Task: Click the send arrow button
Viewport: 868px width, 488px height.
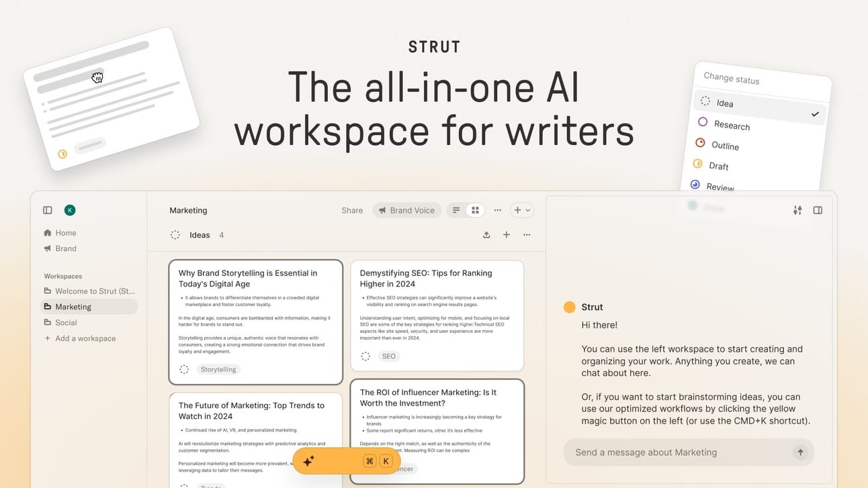Action: pos(800,452)
